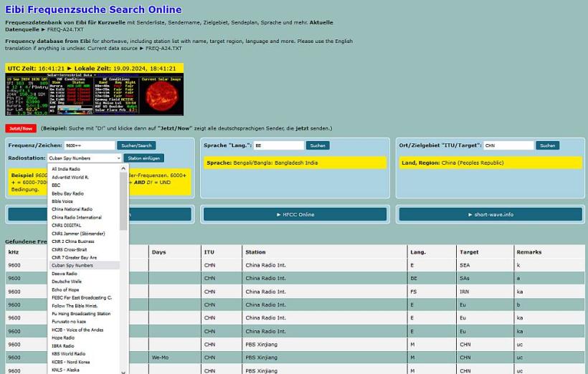Select CNR 7 Greater Bay Are option
This screenshot has height=374, width=588.
point(85,257)
